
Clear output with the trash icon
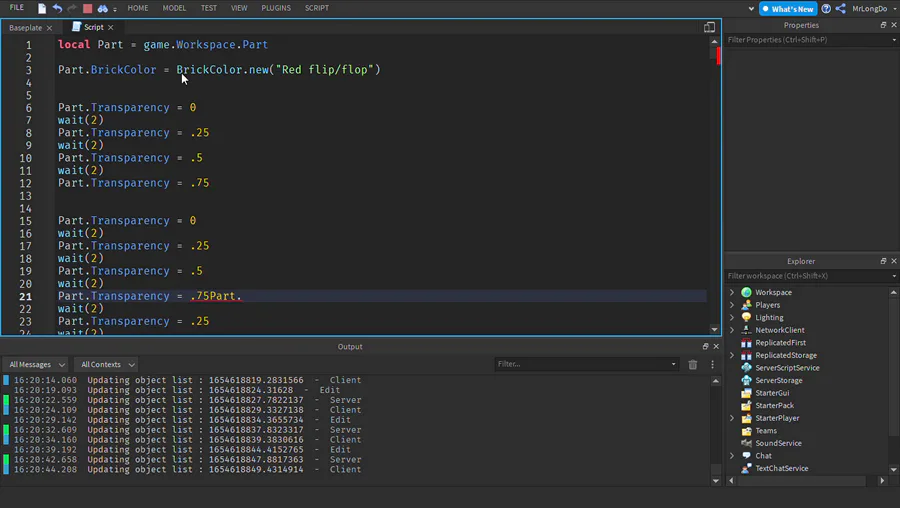click(x=692, y=365)
